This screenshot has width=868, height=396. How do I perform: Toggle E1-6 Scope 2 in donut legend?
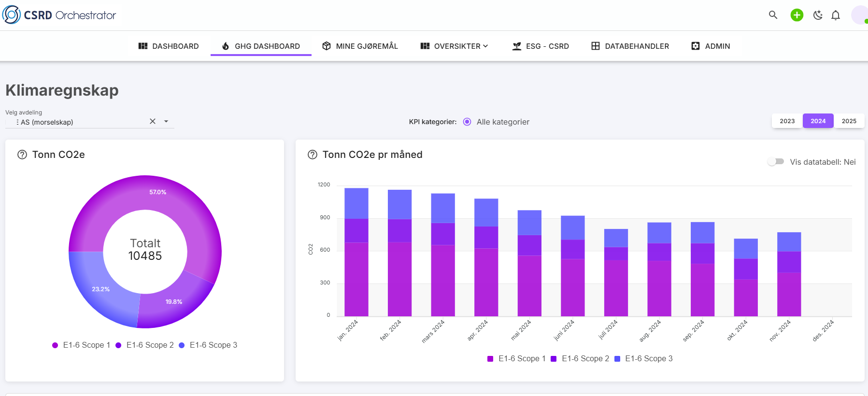(144, 345)
